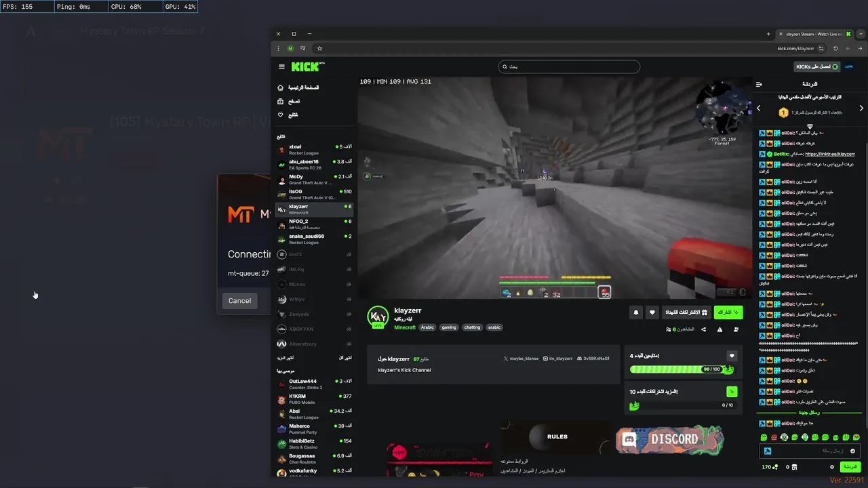Open snake_saudi66 channel in sidebar
868x488 pixels.
(315, 239)
